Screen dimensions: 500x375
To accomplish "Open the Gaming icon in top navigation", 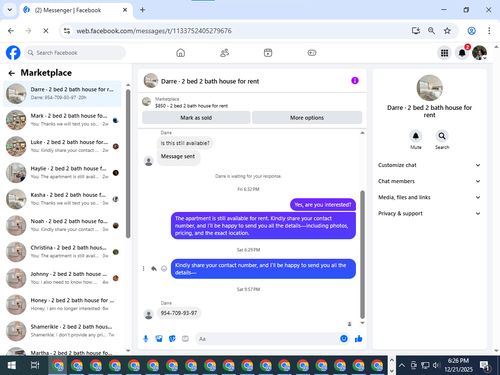I will (x=312, y=53).
